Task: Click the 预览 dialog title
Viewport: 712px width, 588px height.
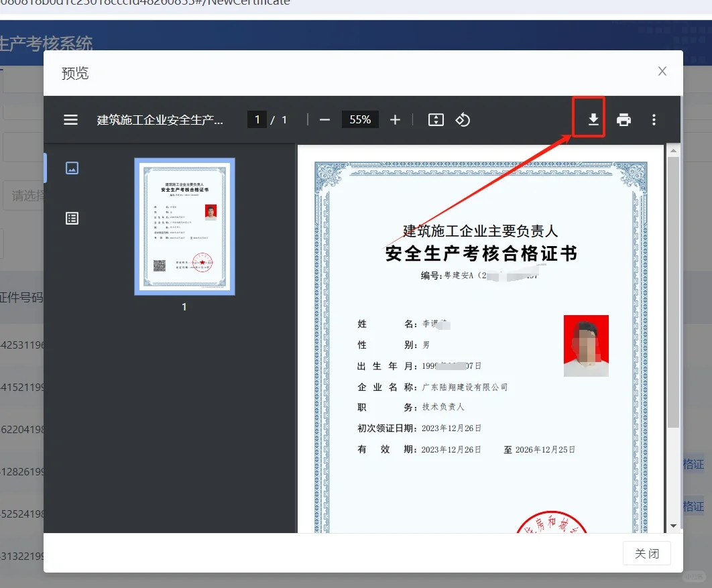Action: coord(75,73)
